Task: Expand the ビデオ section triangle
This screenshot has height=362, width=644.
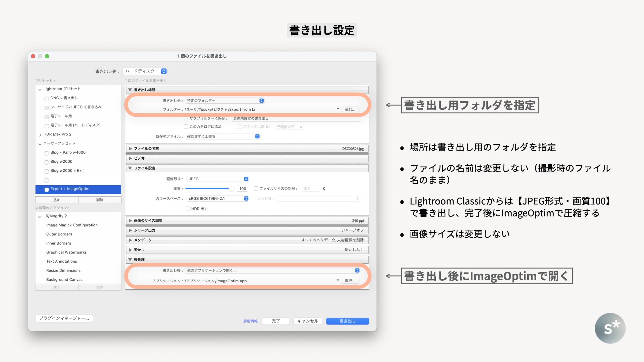Action: click(130, 158)
